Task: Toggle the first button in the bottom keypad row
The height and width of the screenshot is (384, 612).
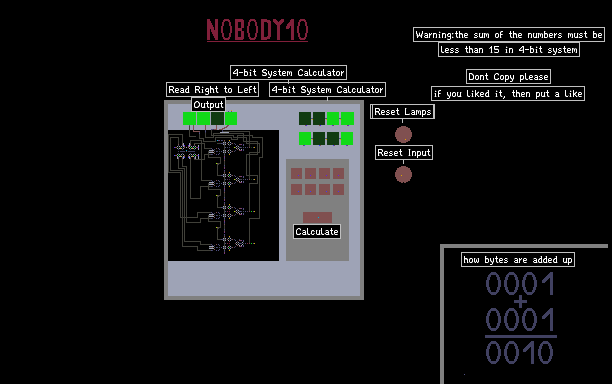Action: tap(296, 190)
